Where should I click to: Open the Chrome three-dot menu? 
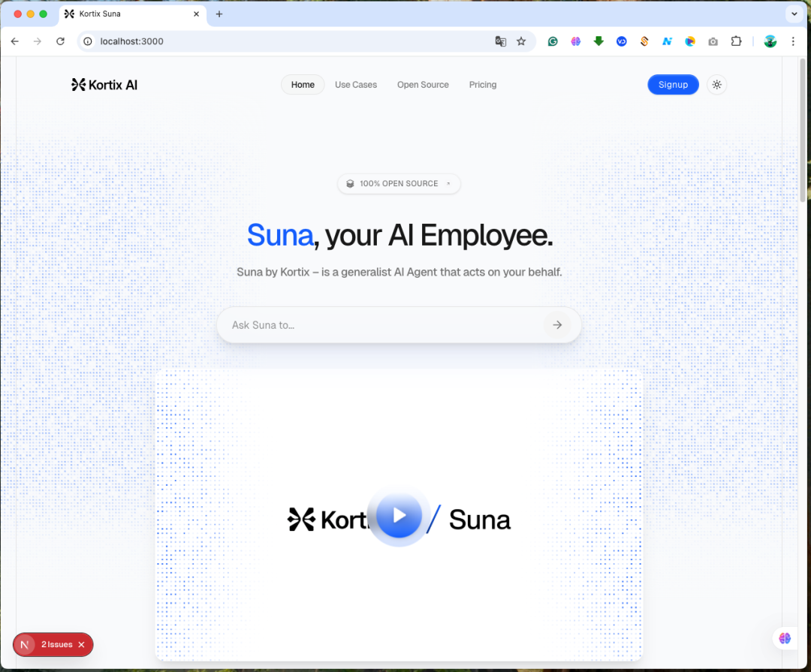click(x=793, y=41)
